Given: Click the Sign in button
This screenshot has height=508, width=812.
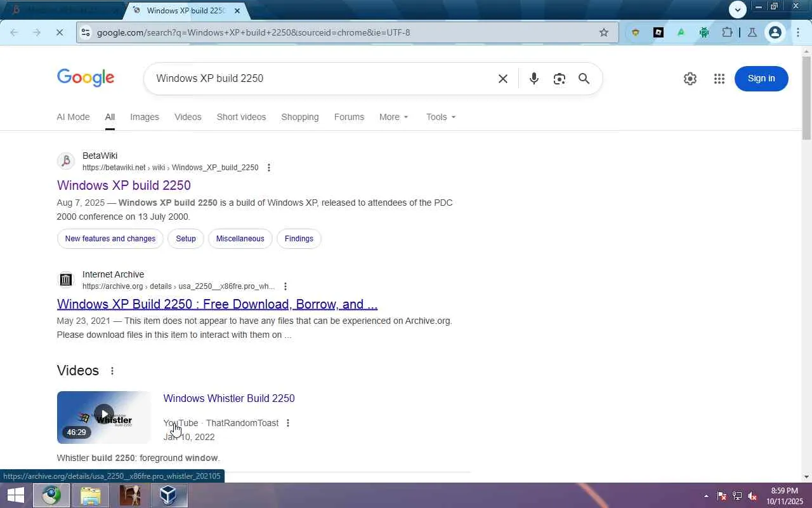Looking at the screenshot, I should point(761,79).
